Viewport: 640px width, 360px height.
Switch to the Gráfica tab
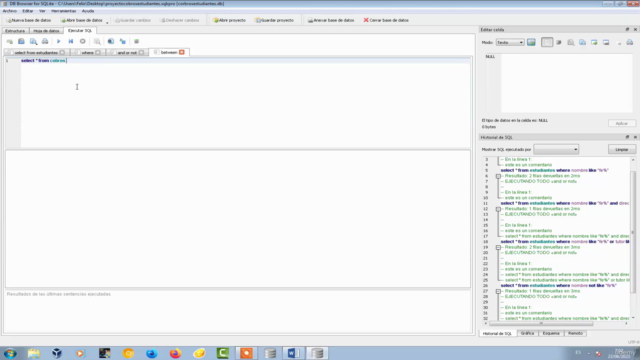[x=527, y=333]
